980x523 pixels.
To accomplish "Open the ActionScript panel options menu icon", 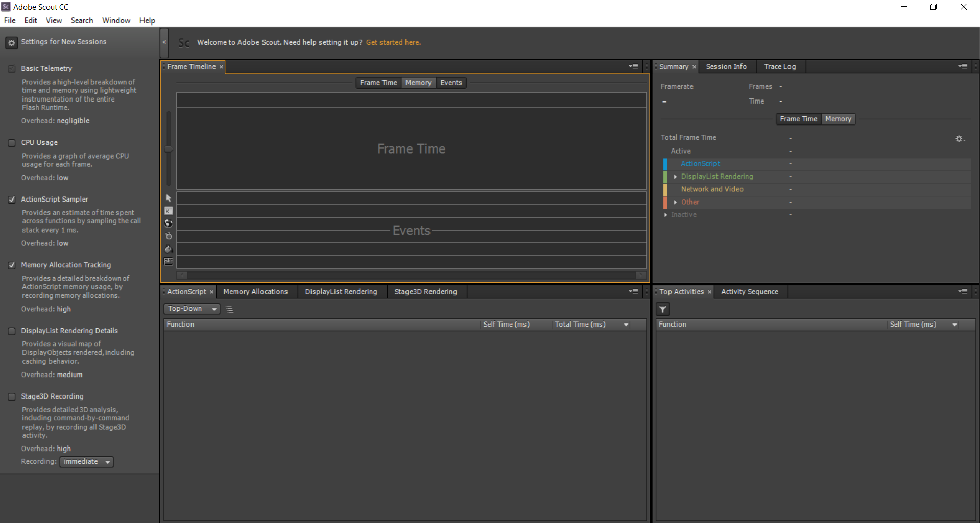I will click(633, 291).
